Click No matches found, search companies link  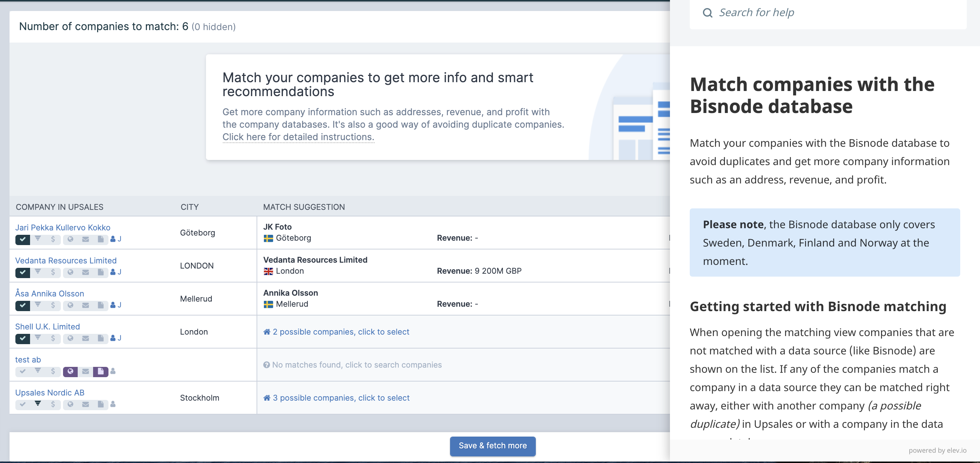[352, 365]
